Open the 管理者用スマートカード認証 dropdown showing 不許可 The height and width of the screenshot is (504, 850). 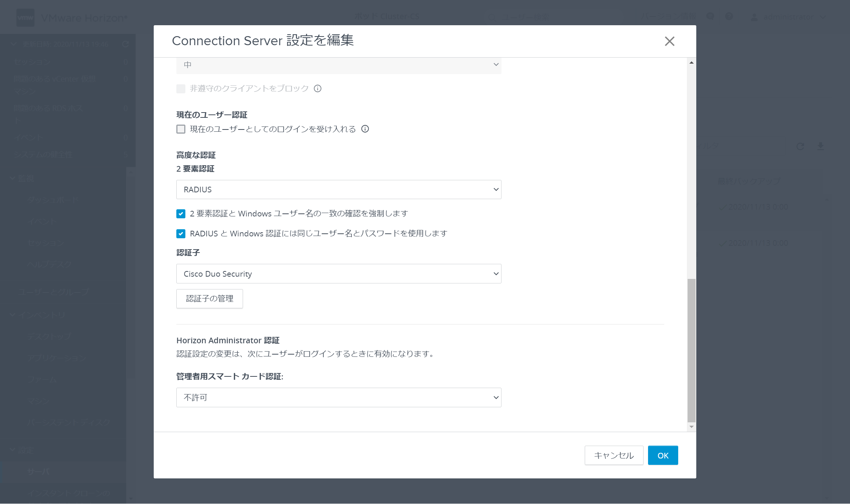(x=338, y=397)
